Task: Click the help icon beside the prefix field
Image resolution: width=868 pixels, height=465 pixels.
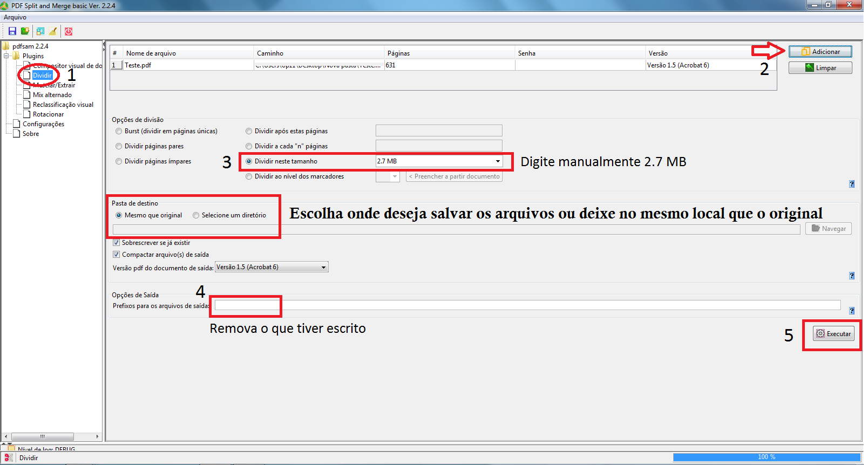Action: click(852, 311)
